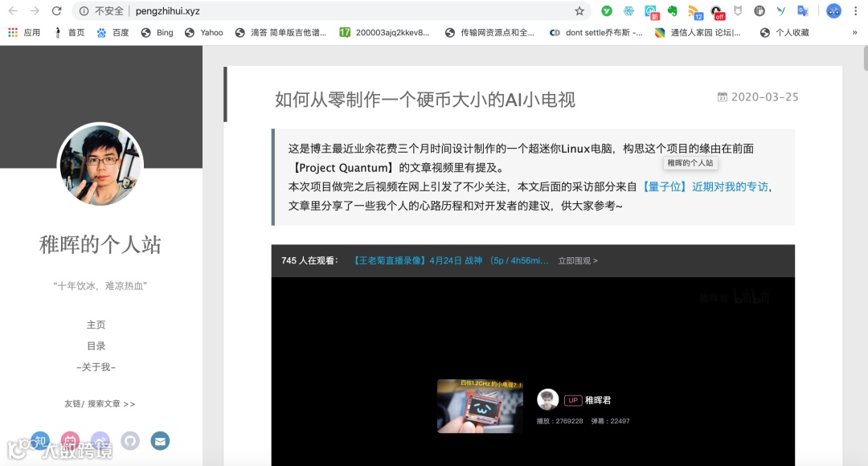Screen dimensions: 868x466
Task: Open the 传输网资源点和全 bookmark
Action: (490, 33)
